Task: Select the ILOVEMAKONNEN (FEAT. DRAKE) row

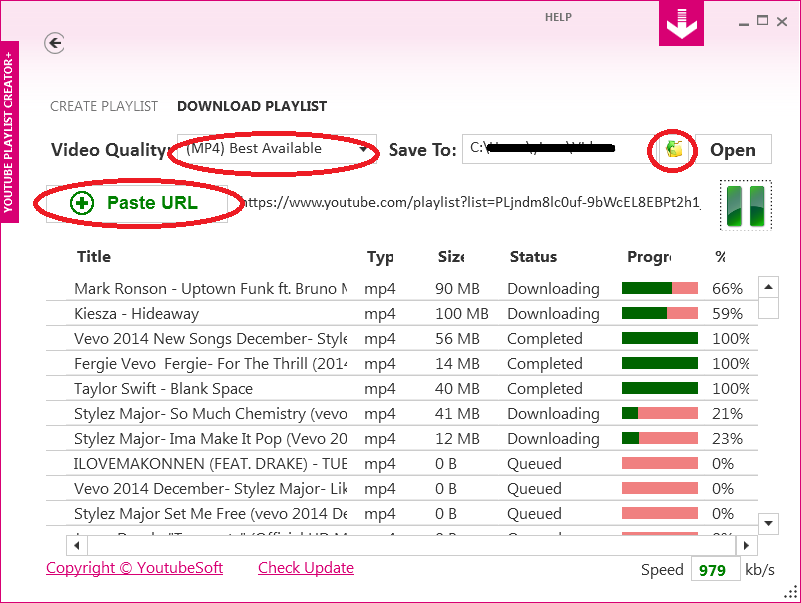Action: tap(402, 464)
